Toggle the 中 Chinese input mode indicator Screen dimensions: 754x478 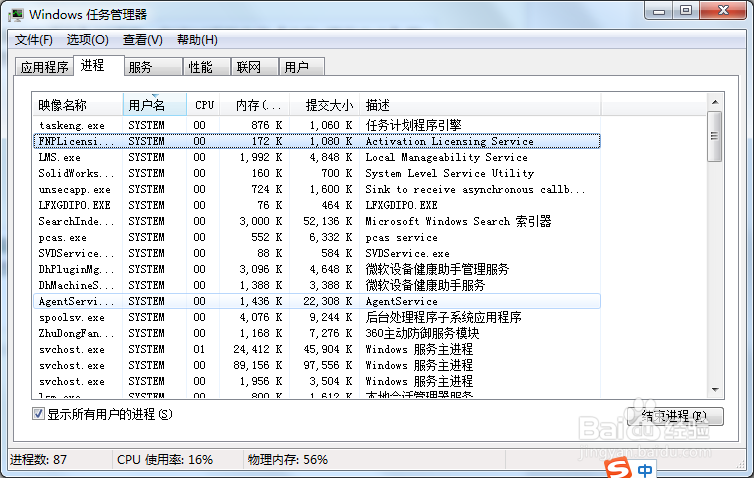(645, 469)
